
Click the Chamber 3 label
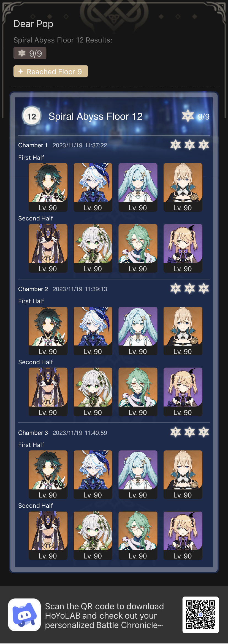coord(33,433)
